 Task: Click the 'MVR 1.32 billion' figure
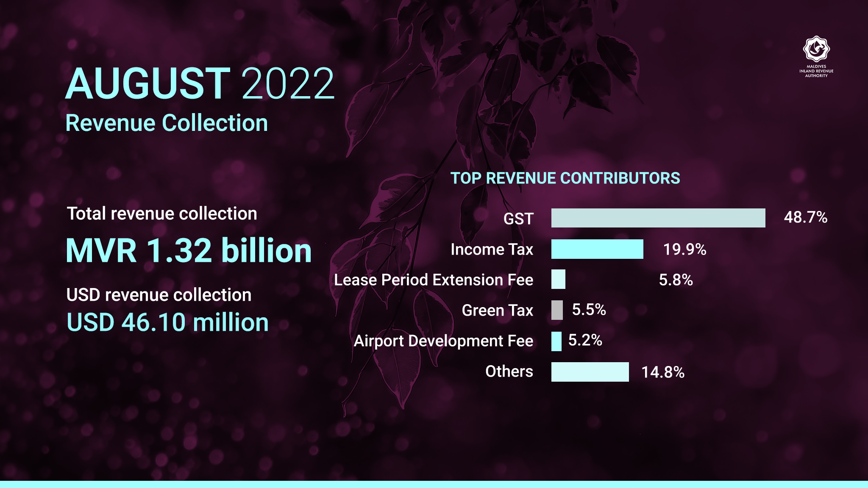click(x=189, y=250)
